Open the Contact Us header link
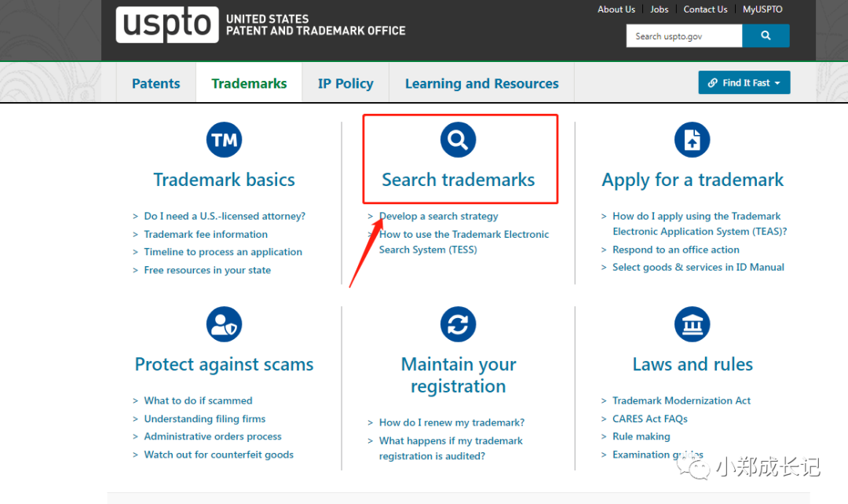The image size is (848, 504). [705, 9]
